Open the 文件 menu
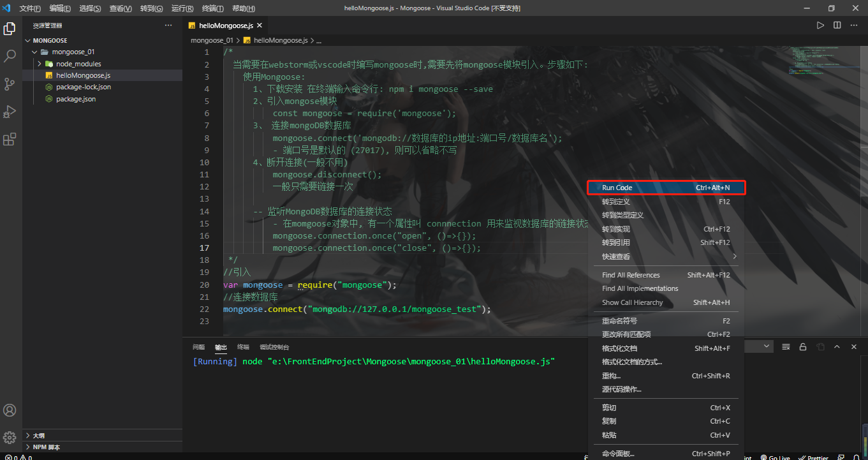The height and width of the screenshot is (460, 868). [x=30, y=8]
